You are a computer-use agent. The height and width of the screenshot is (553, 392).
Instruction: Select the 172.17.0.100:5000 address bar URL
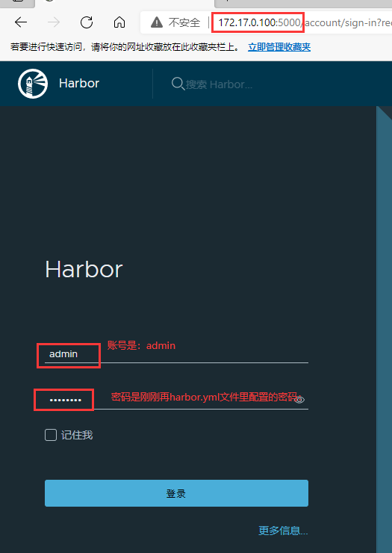(x=259, y=22)
